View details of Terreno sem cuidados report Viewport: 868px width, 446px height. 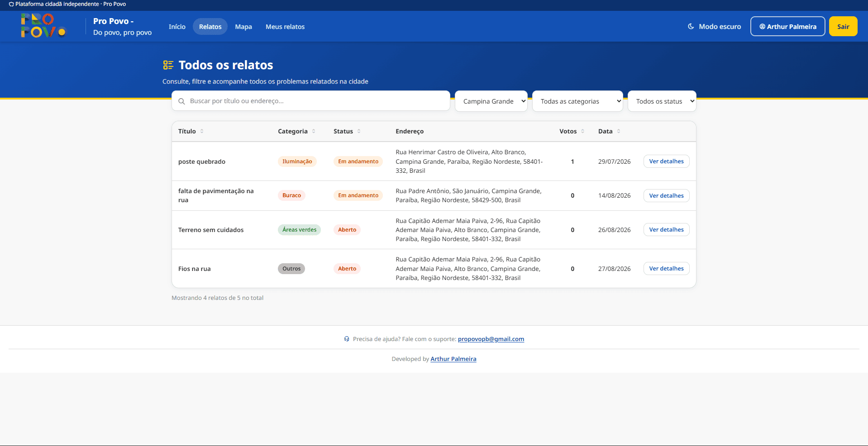tap(666, 230)
